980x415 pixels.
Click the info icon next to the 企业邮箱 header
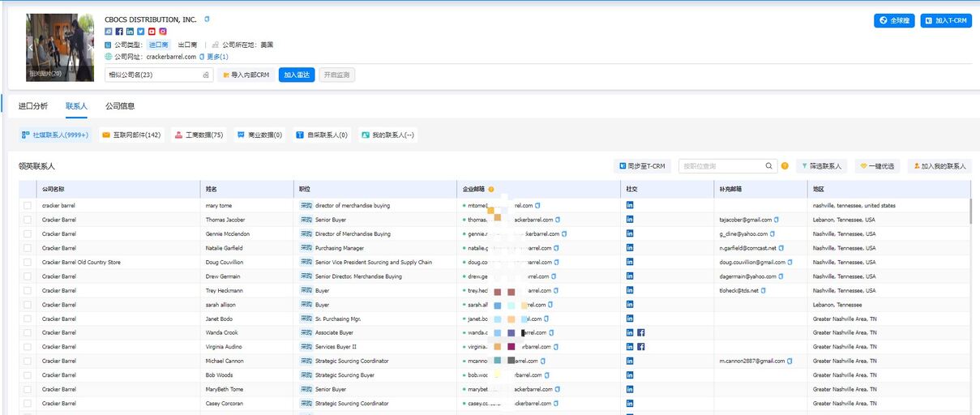(x=491, y=189)
